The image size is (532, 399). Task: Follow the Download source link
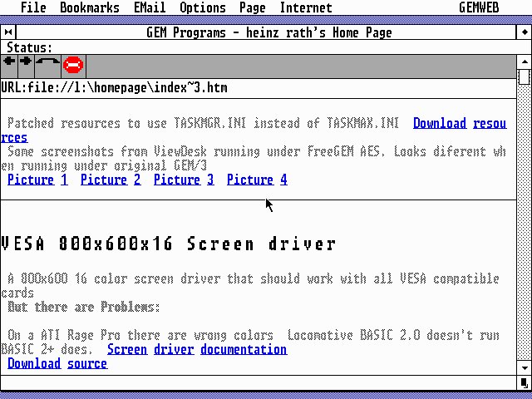pyautogui.click(x=57, y=363)
